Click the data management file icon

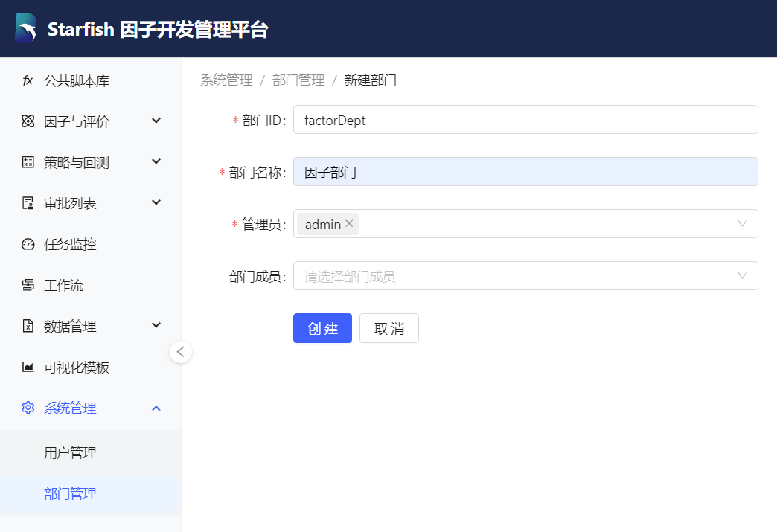(x=28, y=326)
